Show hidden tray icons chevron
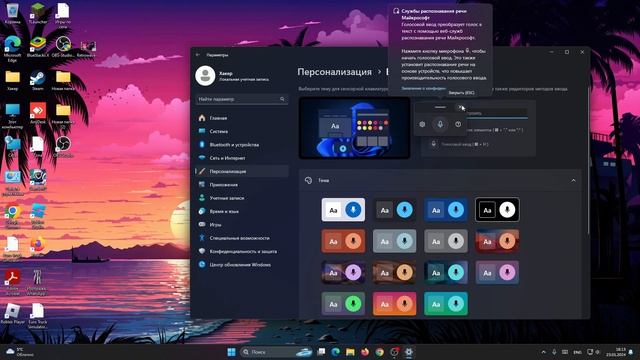Viewport: 640px width, 360px height. [x=543, y=352]
